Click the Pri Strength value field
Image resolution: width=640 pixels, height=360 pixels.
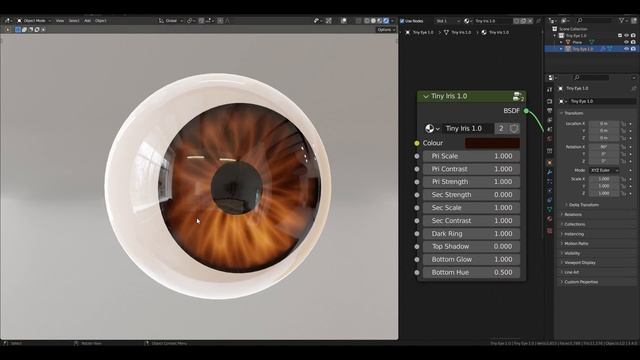(471, 182)
